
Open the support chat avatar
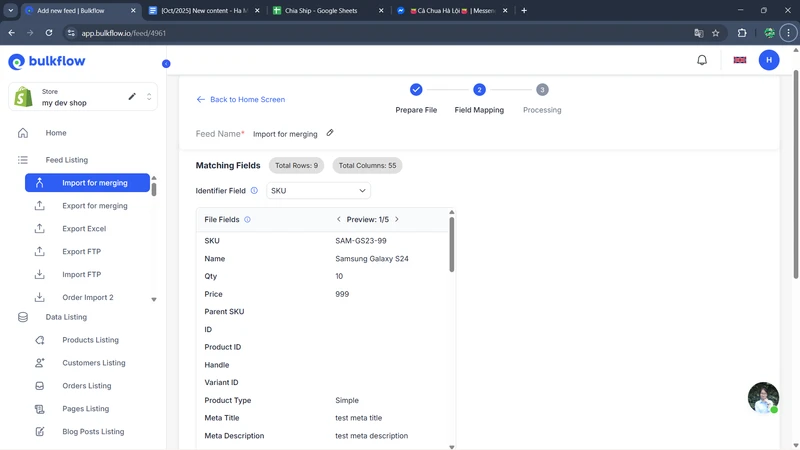point(763,397)
